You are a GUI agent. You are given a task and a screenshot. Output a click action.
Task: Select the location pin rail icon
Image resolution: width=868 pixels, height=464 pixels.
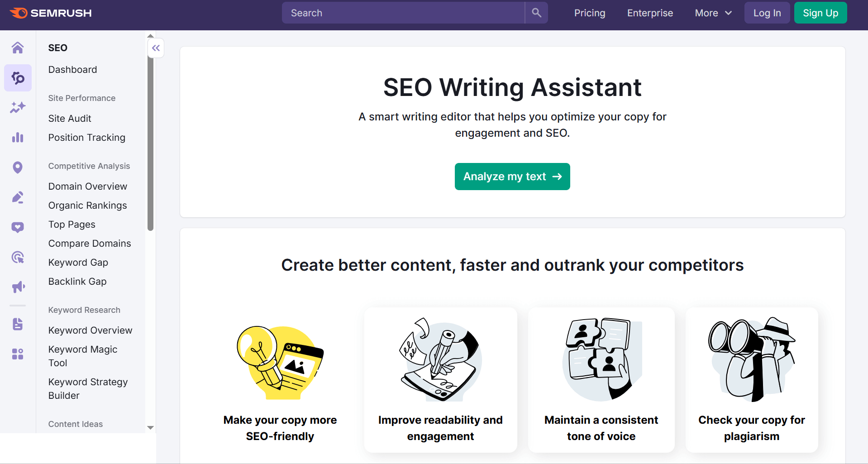[18, 167]
